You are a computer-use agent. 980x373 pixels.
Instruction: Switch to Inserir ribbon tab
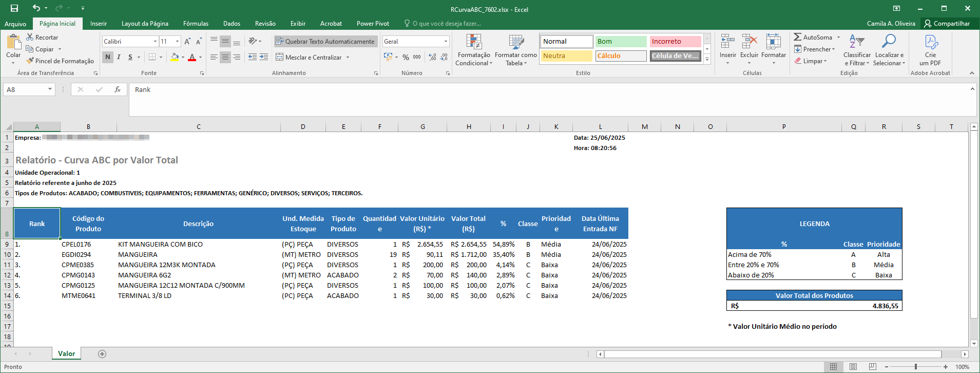(99, 24)
